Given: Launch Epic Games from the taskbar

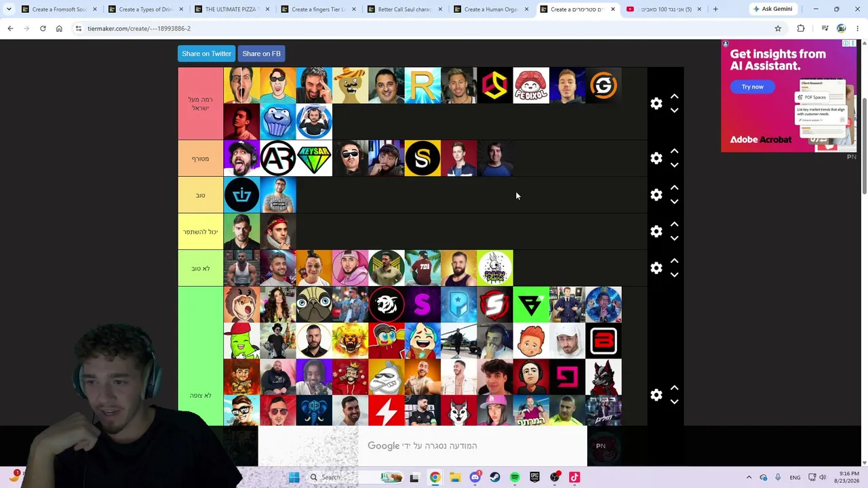Looking at the screenshot, I should [x=534, y=477].
